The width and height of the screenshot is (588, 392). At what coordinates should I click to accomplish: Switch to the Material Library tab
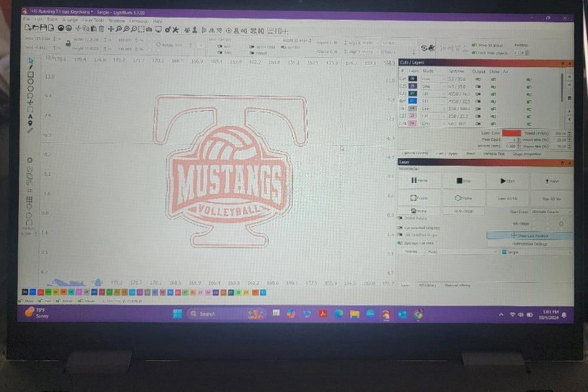[x=458, y=285]
